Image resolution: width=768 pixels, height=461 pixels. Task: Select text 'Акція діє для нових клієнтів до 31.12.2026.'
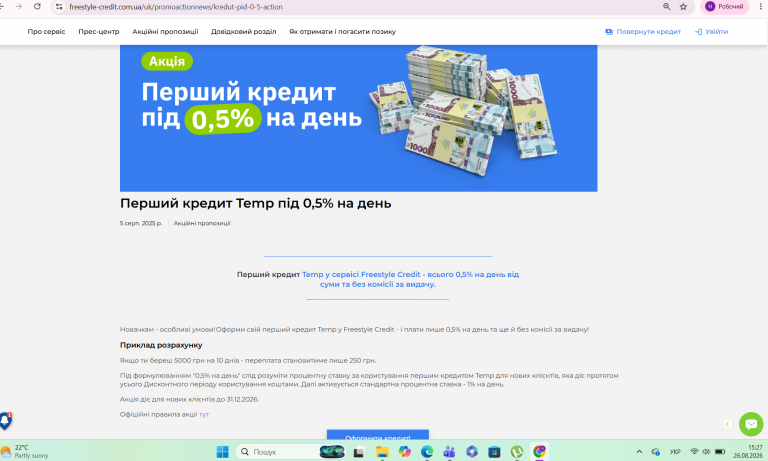189,399
